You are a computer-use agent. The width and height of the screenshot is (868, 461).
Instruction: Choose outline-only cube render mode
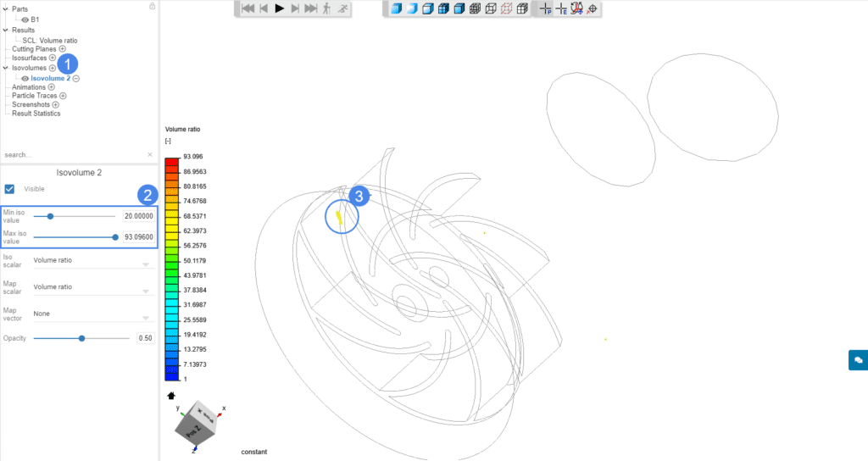[x=491, y=8]
